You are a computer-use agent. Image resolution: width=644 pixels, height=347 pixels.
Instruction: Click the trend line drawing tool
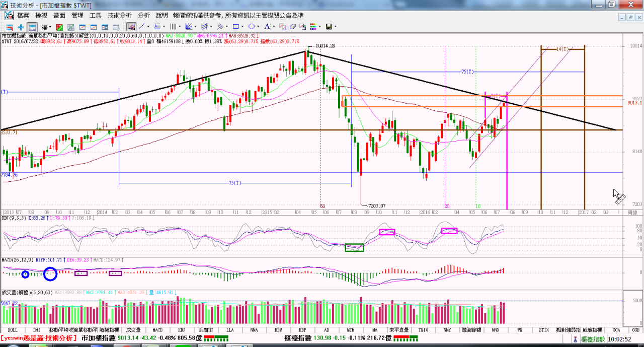142,27
